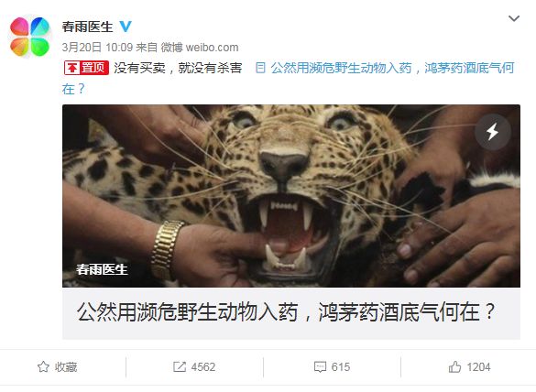Select 收藏 favorite button
The image size is (536, 392).
click(x=57, y=366)
